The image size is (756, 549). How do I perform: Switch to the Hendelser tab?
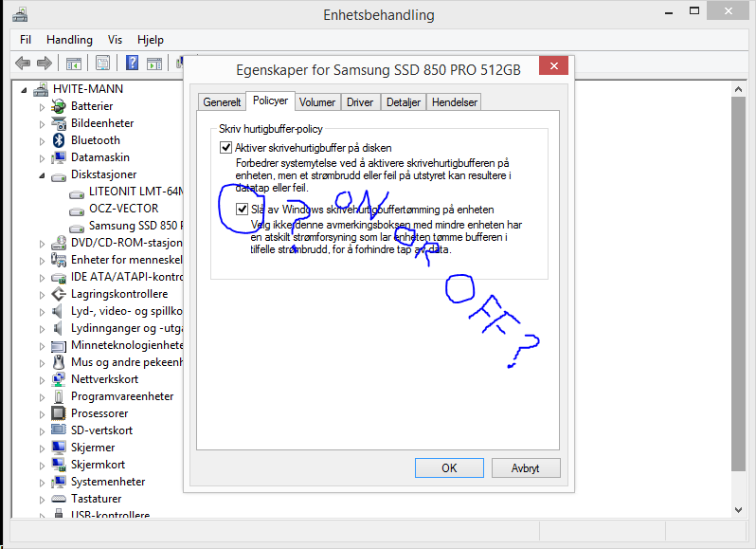click(x=454, y=102)
